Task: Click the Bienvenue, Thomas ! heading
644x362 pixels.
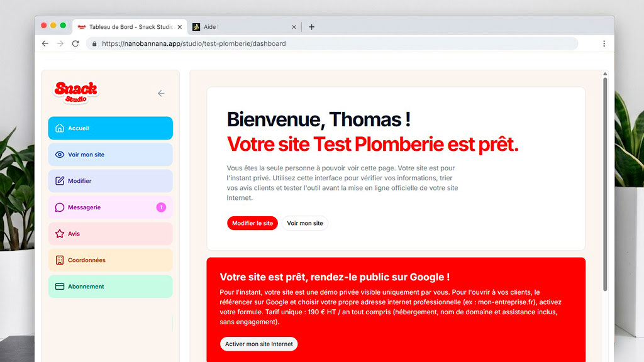Action: coord(318,119)
